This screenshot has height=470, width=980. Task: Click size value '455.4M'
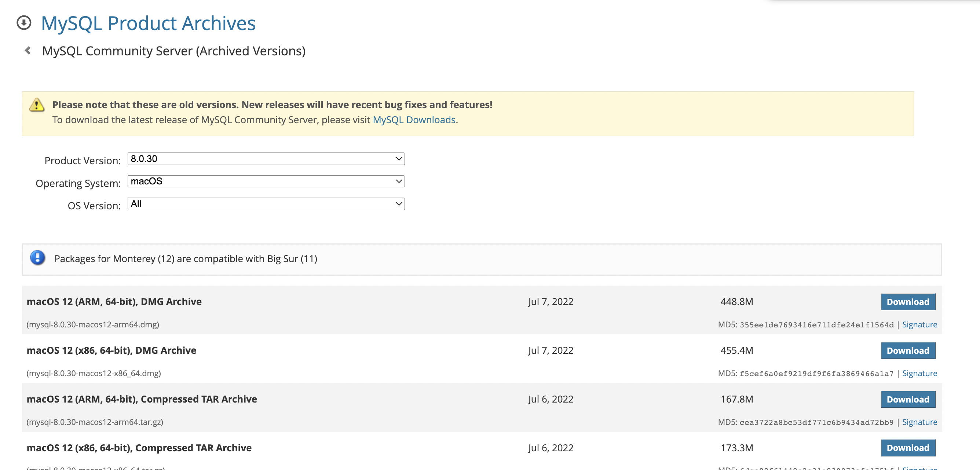coord(737,350)
